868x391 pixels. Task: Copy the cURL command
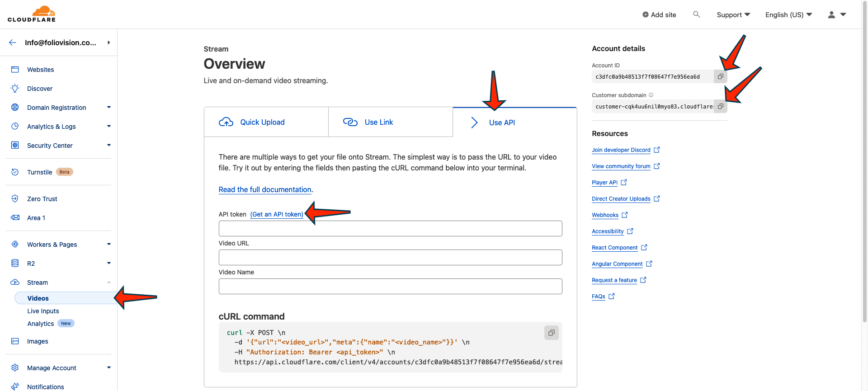(x=552, y=333)
